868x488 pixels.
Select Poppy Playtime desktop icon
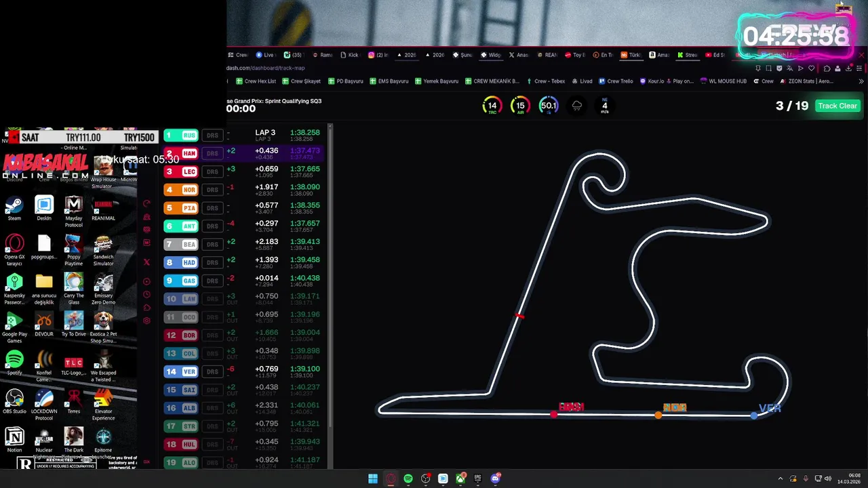74,250
